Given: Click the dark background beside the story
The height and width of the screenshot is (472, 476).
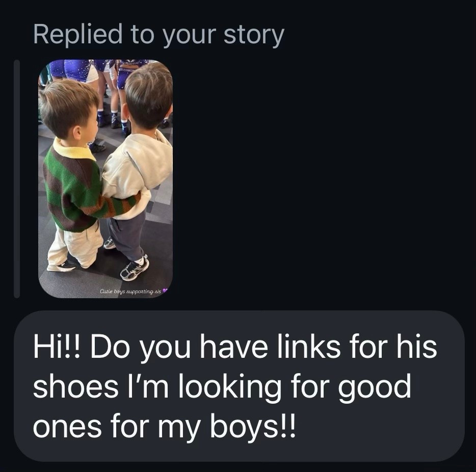Looking at the screenshot, I should pos(316,178).
